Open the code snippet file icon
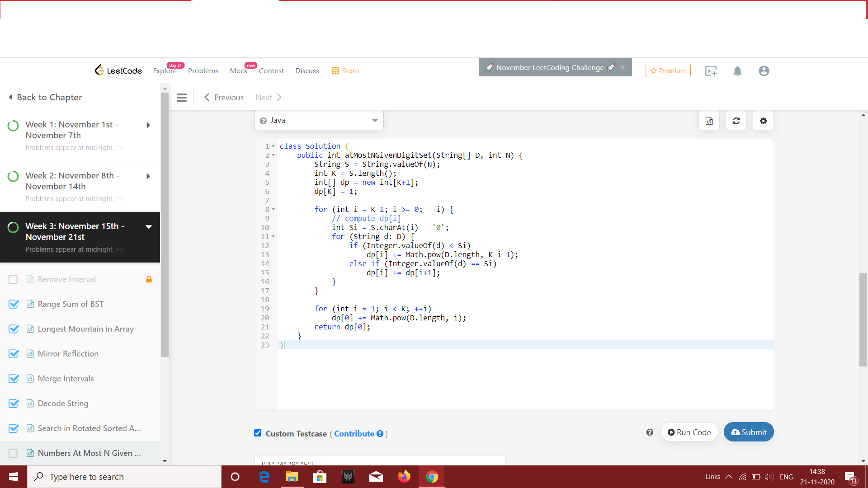Screen dimensions: 868x488 (x=709, y=121)
